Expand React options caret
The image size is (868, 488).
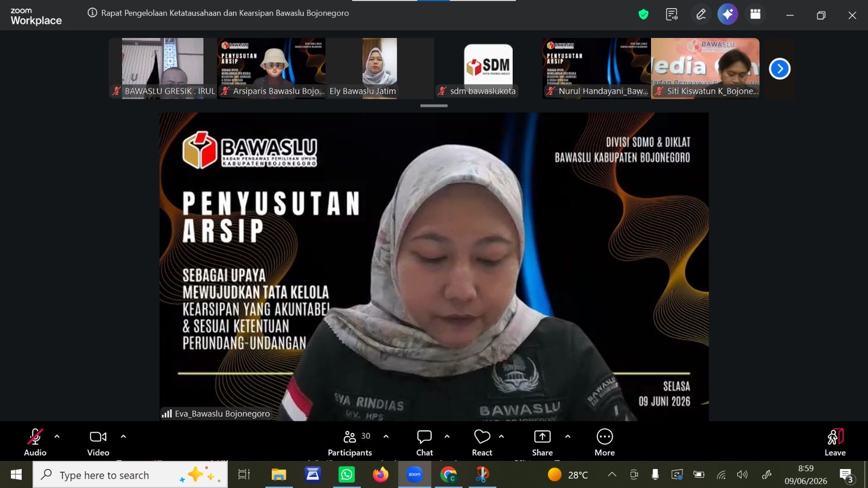[501, 436]
